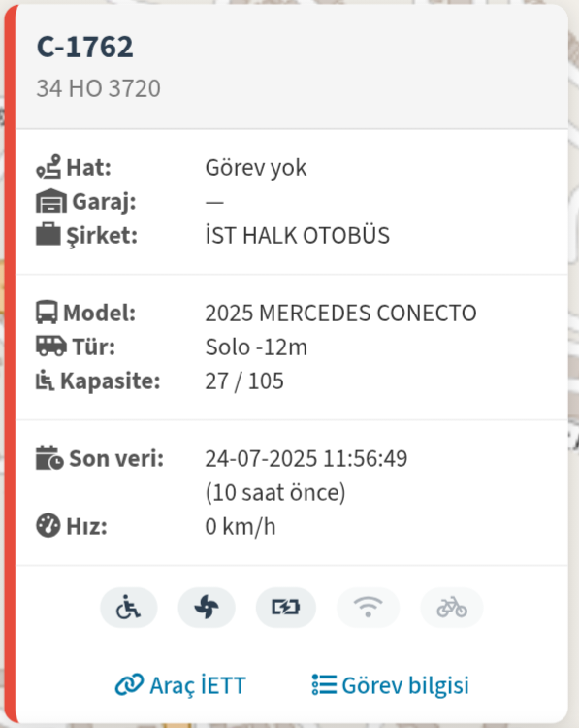This screenshot has height=728, width=579.
Task: Click the garage icon beside Garaj
Action: 51,201
